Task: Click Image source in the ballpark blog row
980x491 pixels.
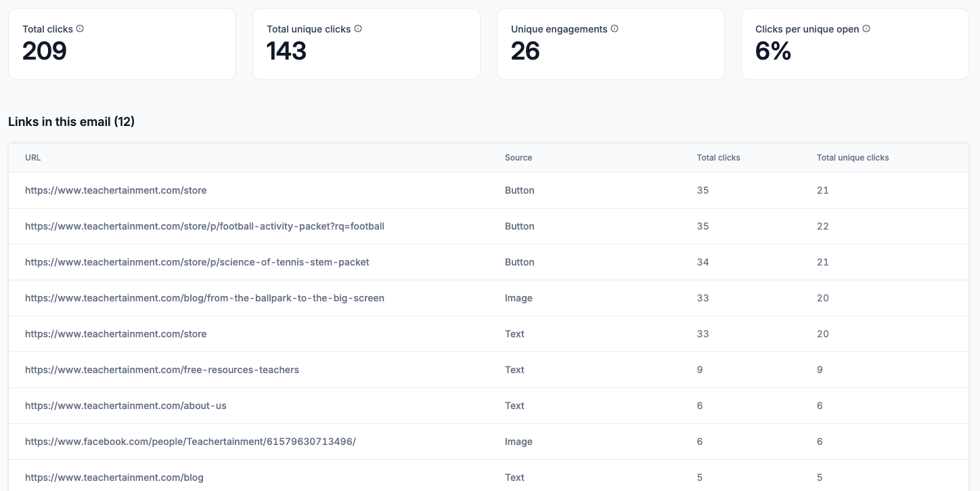Action: pyautogui.click(x=518, y=298)
